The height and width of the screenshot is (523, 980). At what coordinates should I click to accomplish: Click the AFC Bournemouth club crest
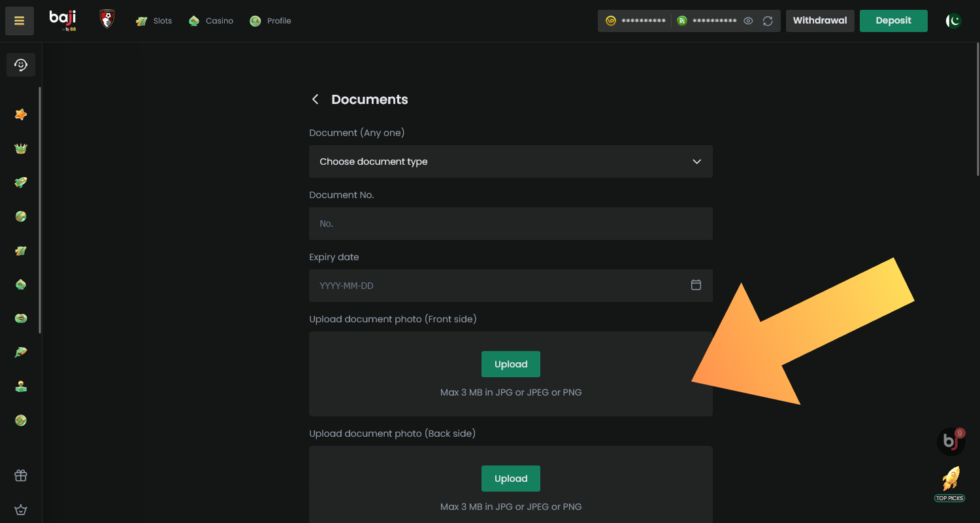[x=106, y=19]
